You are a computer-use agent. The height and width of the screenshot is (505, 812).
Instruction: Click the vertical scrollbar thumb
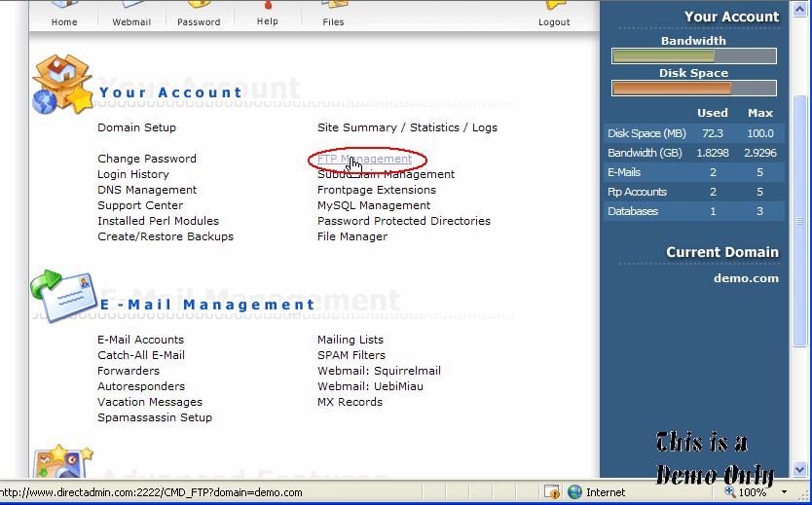pos(800,221)
